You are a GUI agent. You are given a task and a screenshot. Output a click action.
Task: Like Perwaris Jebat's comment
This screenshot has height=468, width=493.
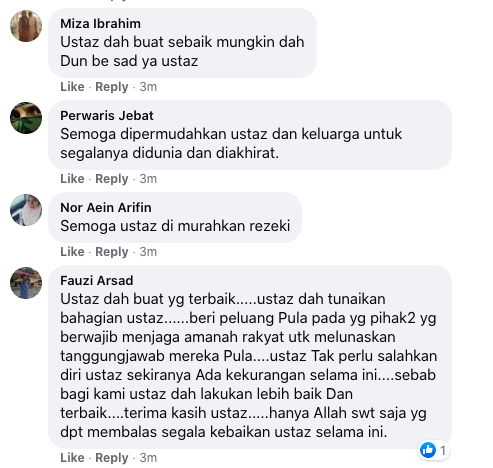(x=72, y=179)
